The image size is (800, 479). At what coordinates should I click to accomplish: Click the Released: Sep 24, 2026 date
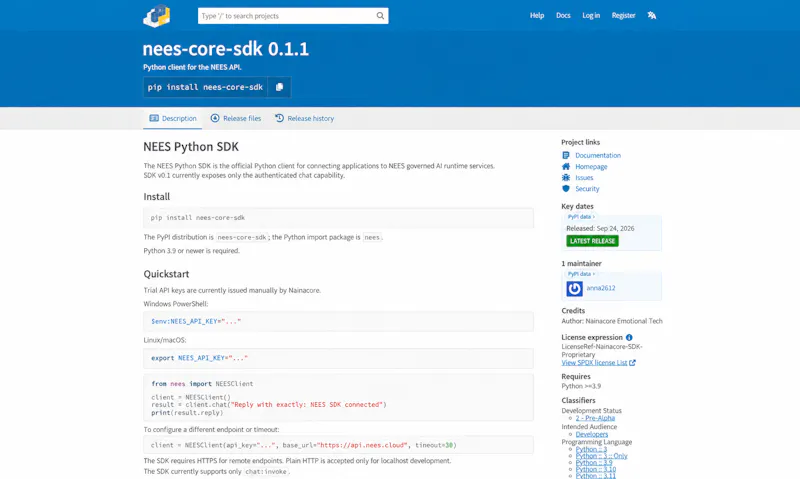pos(600,229)
